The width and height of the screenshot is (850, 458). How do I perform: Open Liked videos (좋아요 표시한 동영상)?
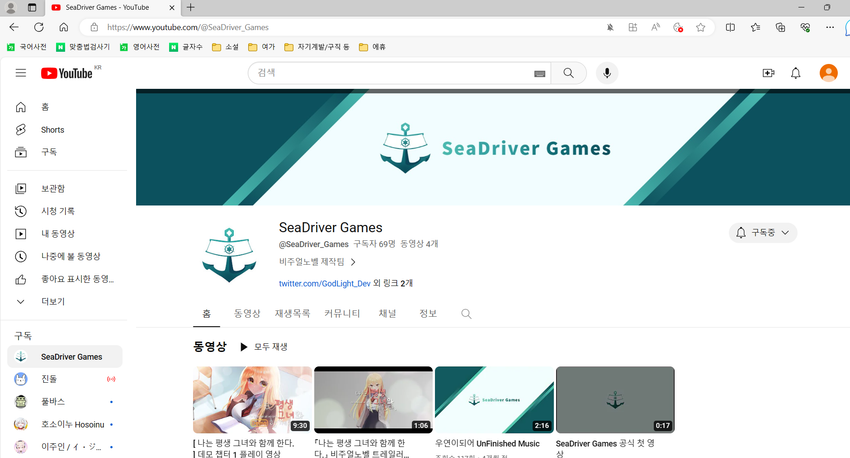click(x=67, y=279)
